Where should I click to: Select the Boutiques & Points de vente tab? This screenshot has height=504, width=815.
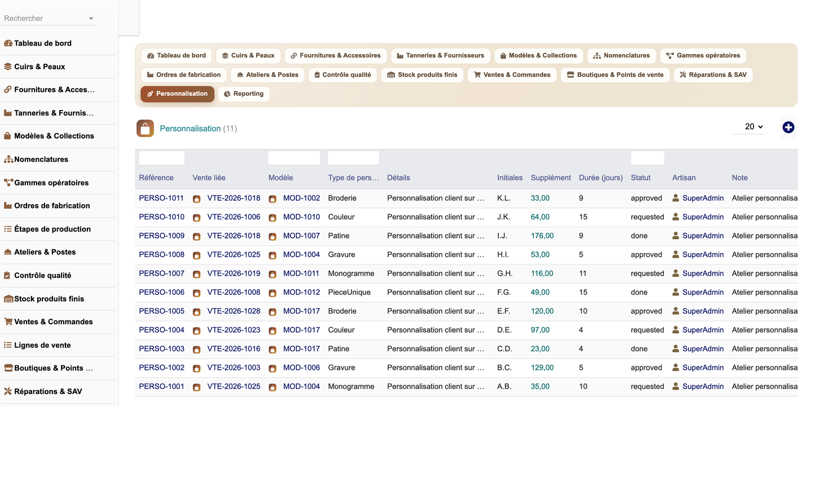615,75
